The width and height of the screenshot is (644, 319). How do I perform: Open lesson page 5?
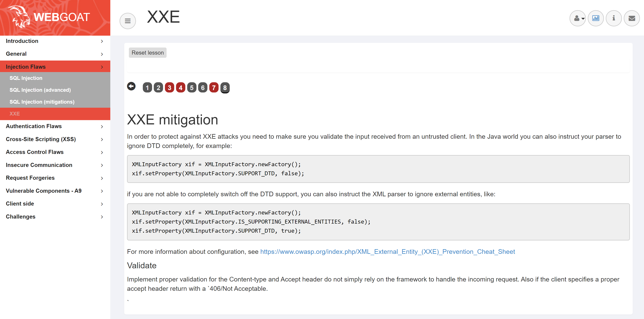191,88
